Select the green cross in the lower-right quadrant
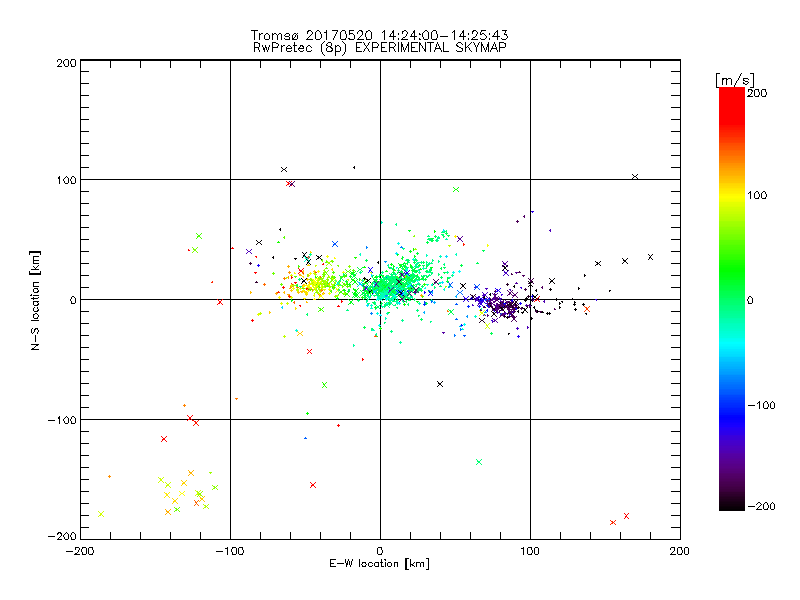The width and height of the screenshot is (800, 600). pos(479,462)
